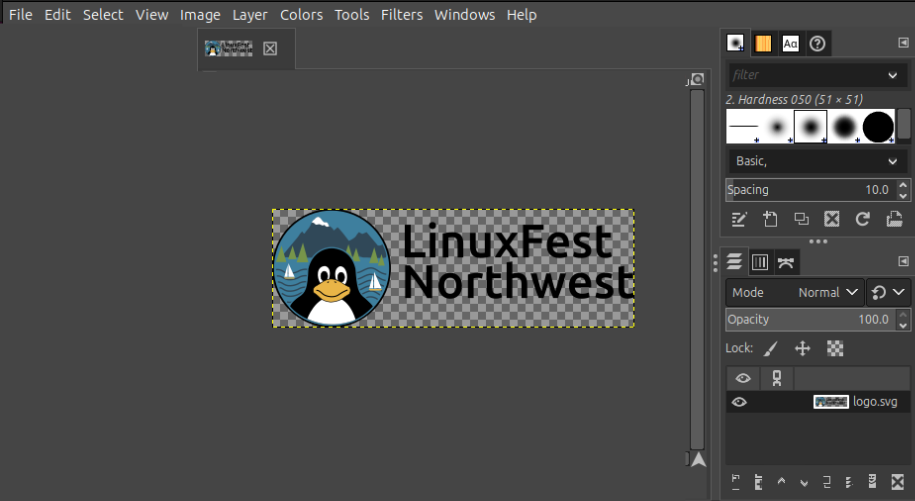Open the Layer menu
The image size is (915, 501).
[250, 15]
